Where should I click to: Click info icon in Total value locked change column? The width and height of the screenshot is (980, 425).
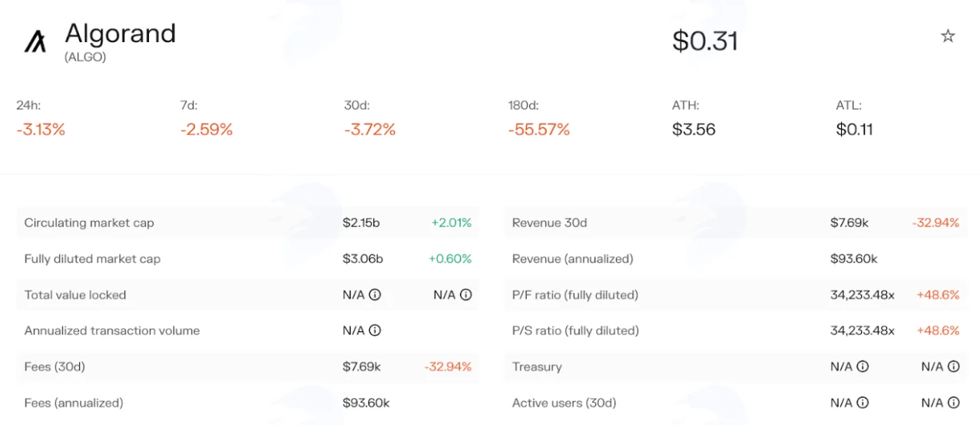(x=465, y=295)
